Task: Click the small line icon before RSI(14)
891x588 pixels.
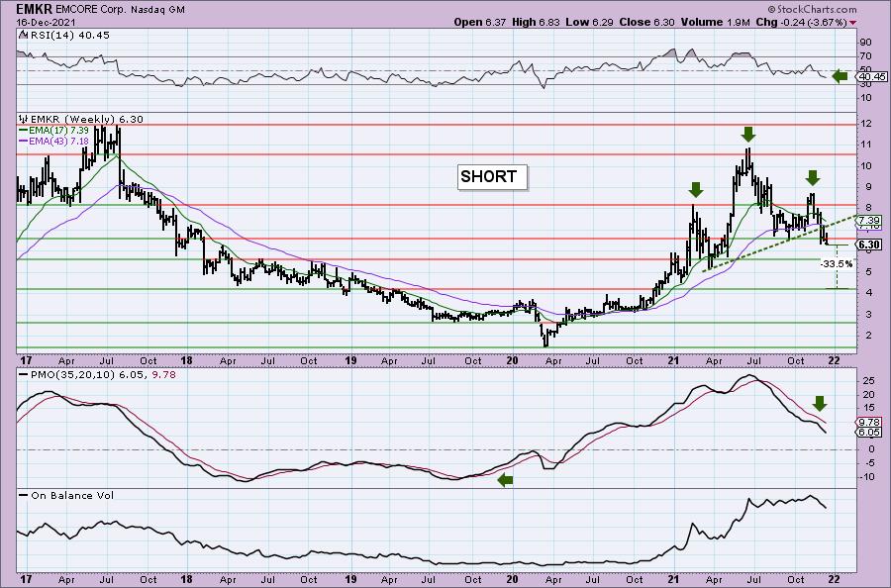Action: click(23, 35)
